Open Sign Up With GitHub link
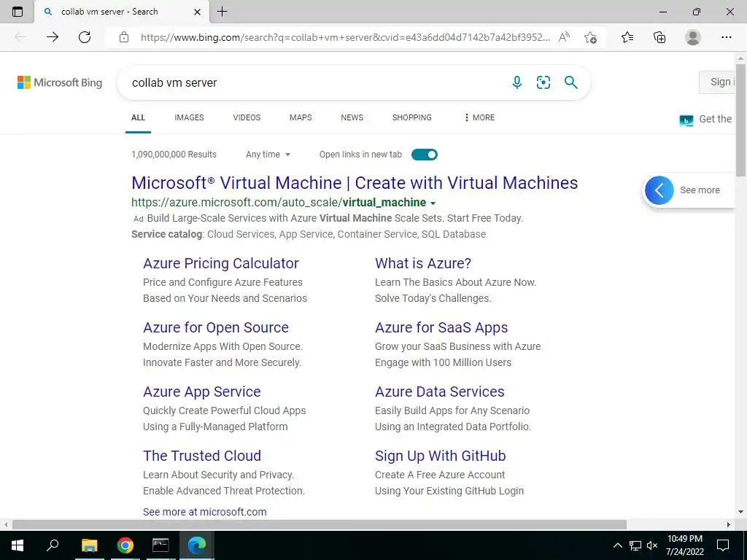This screenshot has width=747, height=560. (x=440, y=456)
